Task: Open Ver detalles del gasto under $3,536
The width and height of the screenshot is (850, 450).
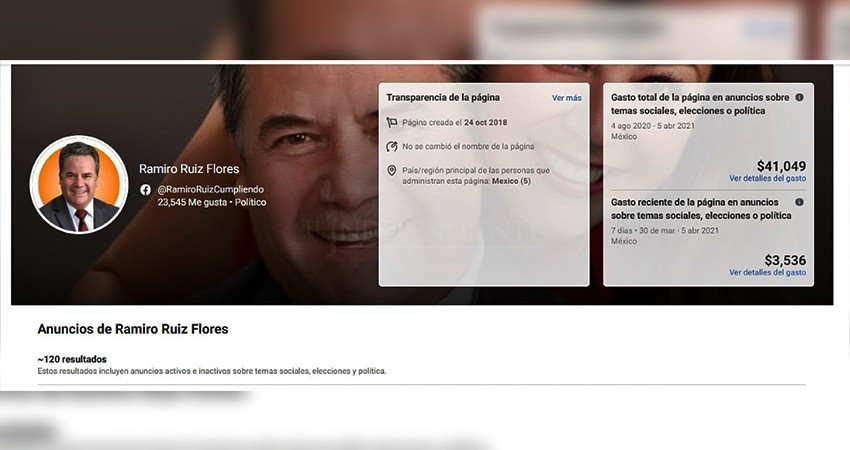Action: point(767,272)
